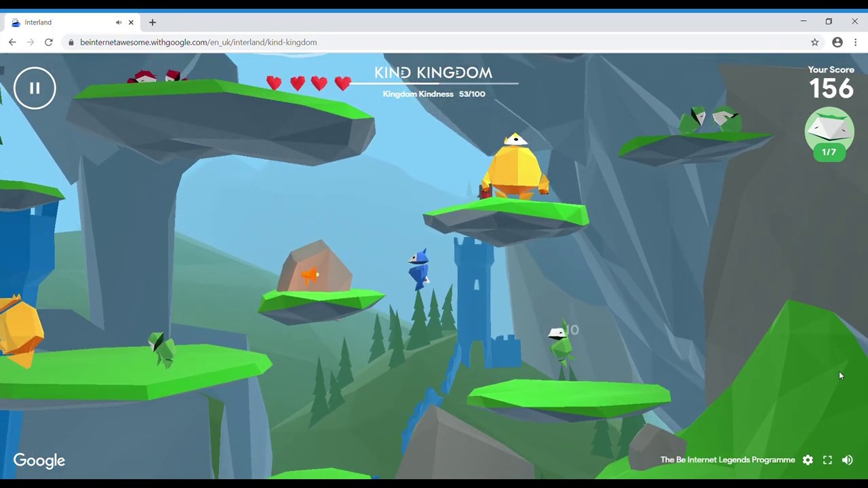Click the Kingdom Kindness progress bar
The image size is (868, 488).
point(434,83)
